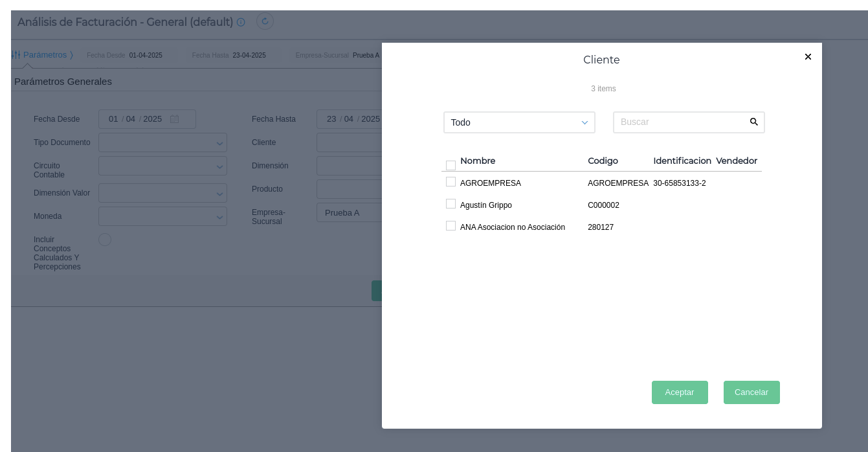Open the Fecha Desde calendar icon
This screenshot has height=452, width=868.
coord(174,119)
